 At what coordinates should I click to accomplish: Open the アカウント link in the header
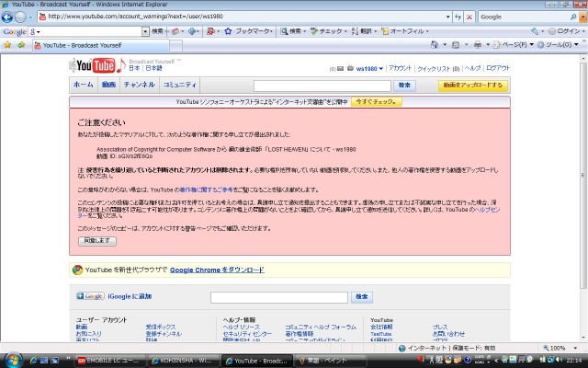400,68
